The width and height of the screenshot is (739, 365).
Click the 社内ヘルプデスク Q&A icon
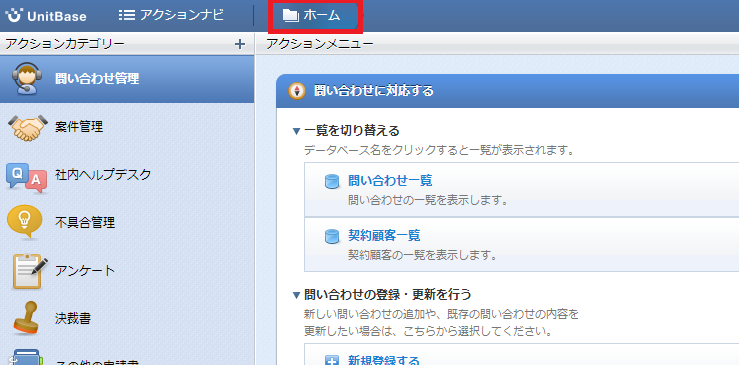26,177
